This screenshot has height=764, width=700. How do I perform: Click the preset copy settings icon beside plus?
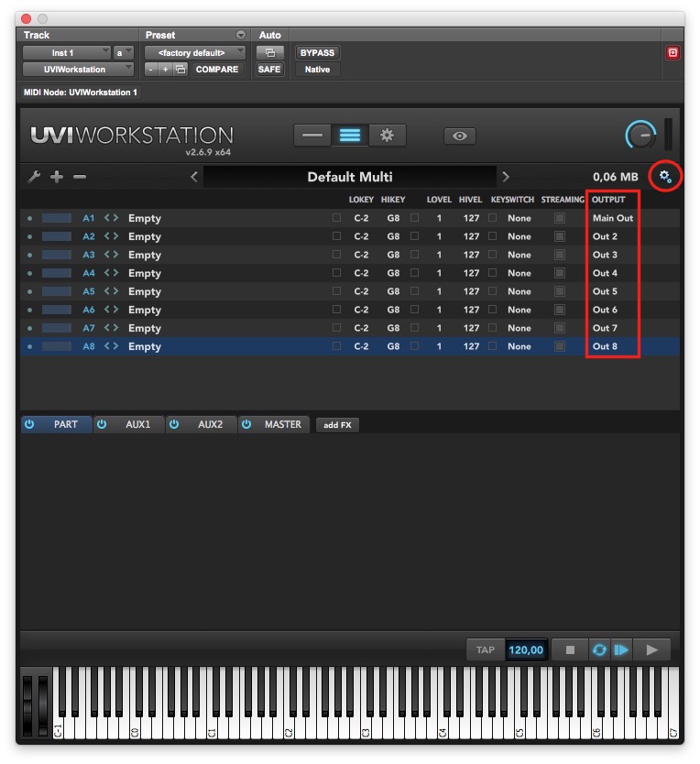point(180,70)
